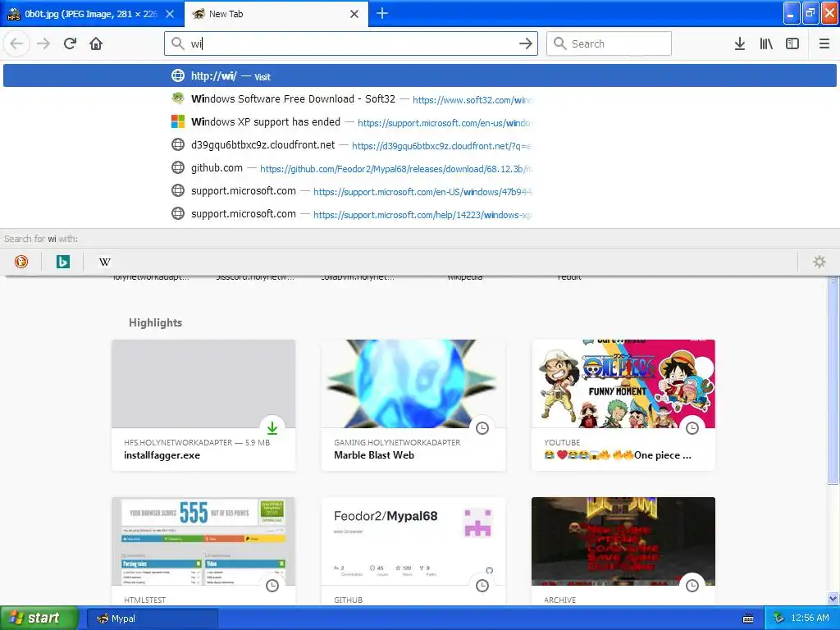The image size is (840, 630).
Task: Search with the Wikipedia engine icon
Action: 105,262
